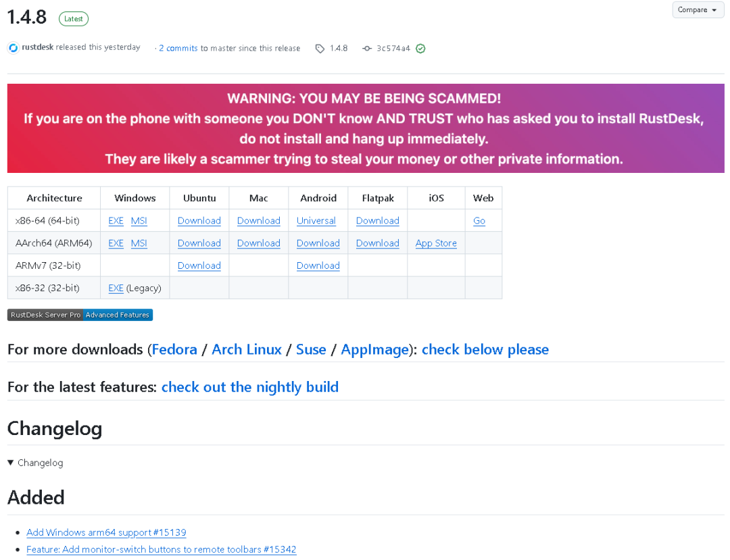This screenshot has height=560, width=730.
Task: Download Windows x86-64 MSI
Action: tap(139, 221)
